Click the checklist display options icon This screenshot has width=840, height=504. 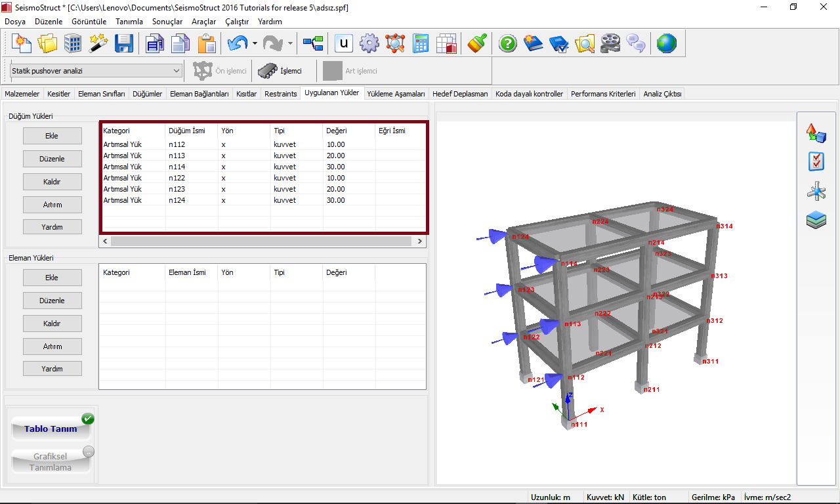pyautogui.click(x=816, y=161)
